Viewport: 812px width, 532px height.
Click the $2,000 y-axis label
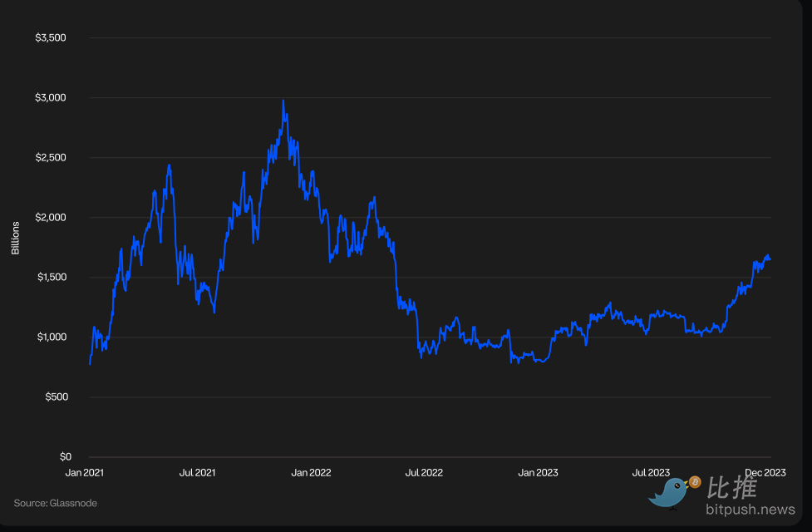tap(50, 218)
